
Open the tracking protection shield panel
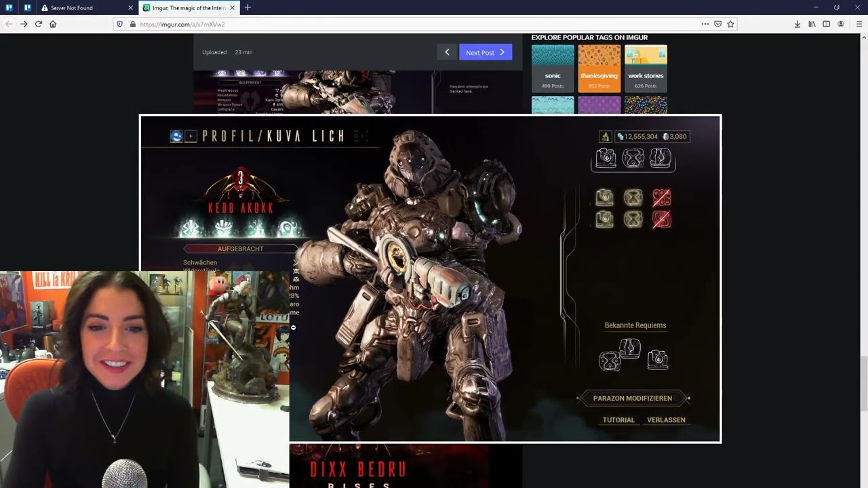point(120,24)
